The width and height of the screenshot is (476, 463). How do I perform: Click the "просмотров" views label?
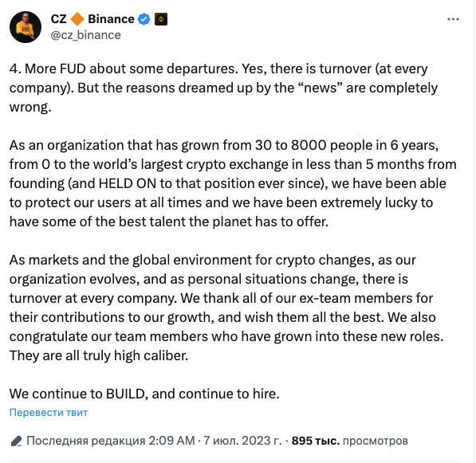click(376, 441)
